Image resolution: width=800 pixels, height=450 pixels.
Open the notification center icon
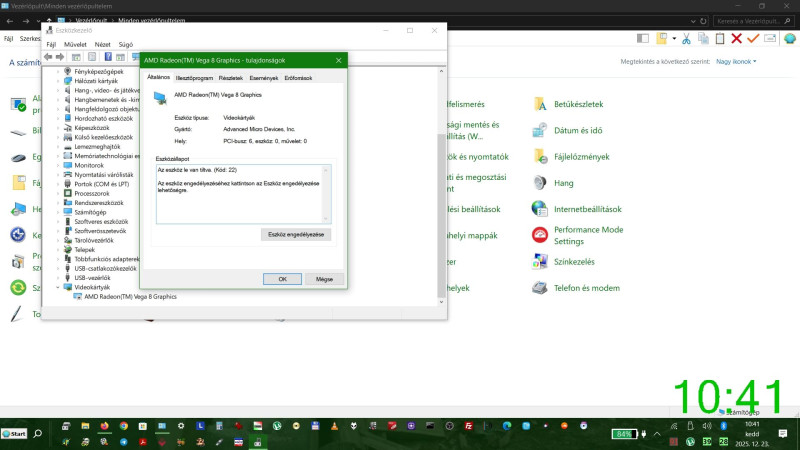[783, 434]
